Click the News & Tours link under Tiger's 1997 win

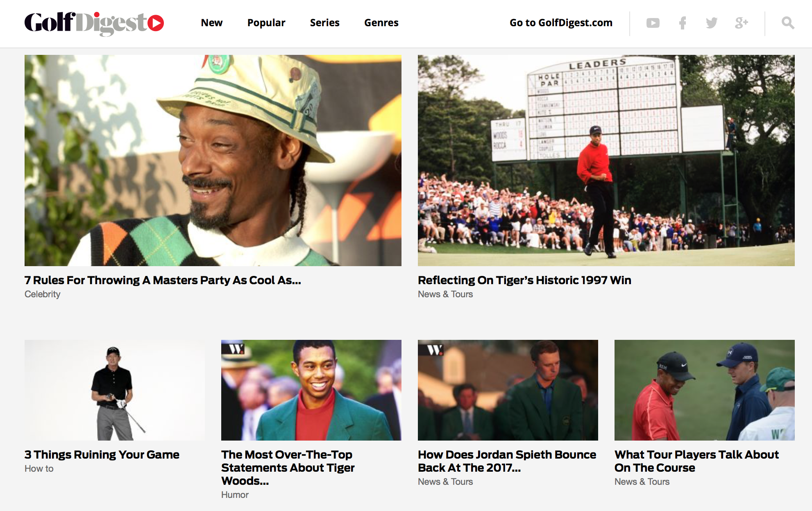(x=445, y=294)
